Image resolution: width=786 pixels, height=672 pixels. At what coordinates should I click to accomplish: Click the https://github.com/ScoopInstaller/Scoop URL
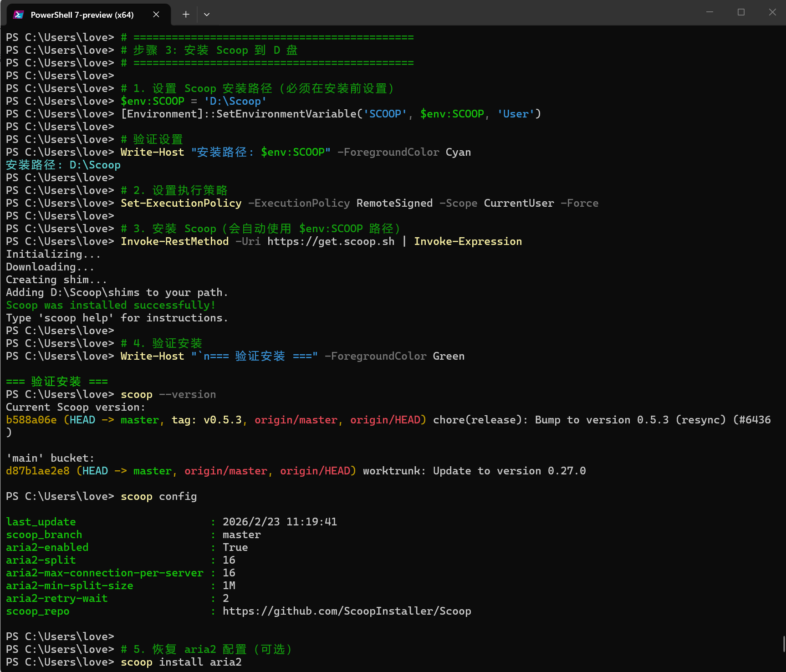(347, 611)
